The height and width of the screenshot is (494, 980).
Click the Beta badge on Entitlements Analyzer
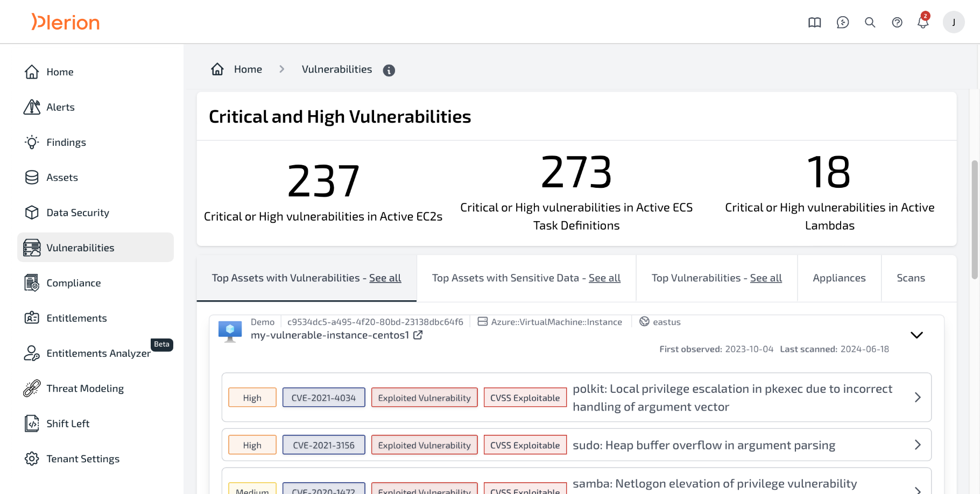point(161,344)
